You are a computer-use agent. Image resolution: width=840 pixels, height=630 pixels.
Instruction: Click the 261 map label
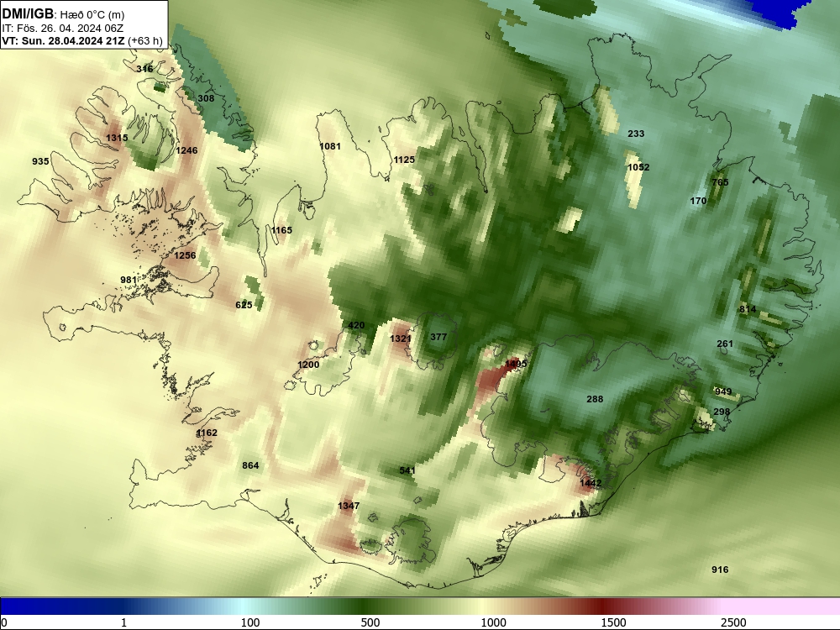click(725, 344)
